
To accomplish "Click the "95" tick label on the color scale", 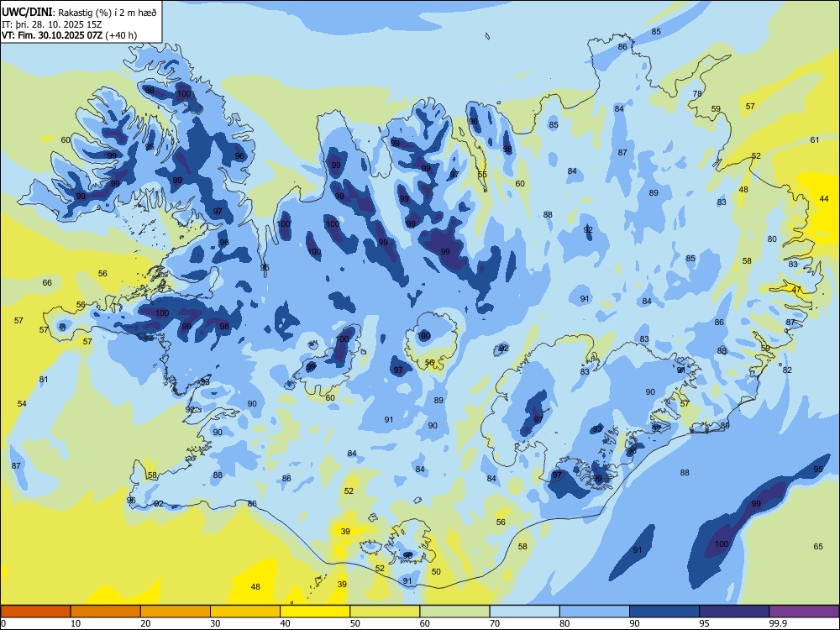I will pos(705,623).
